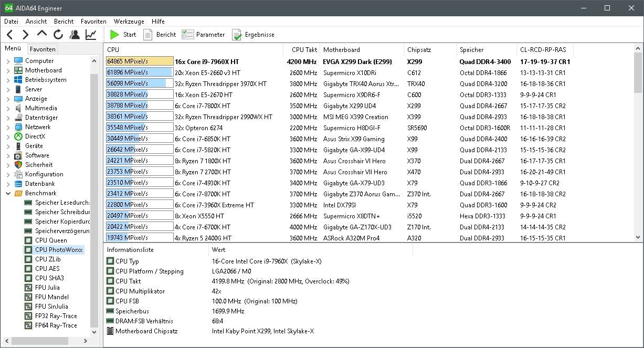The width and height of the screenshot is (644, 348).
Task: Select the Datenbank database icon
Action: pyautogui.click(x=18, y=184)
